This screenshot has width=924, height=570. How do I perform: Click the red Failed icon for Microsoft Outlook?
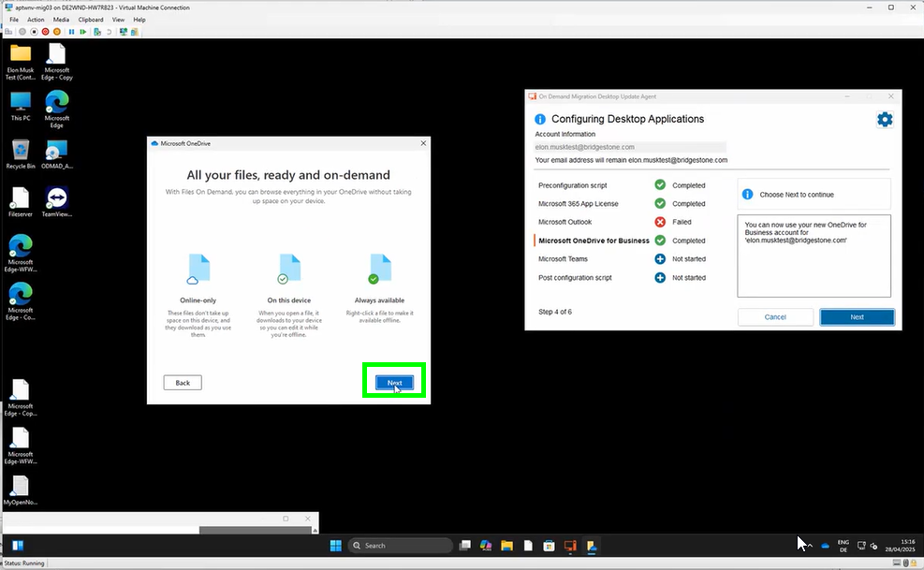pos(660,222)
